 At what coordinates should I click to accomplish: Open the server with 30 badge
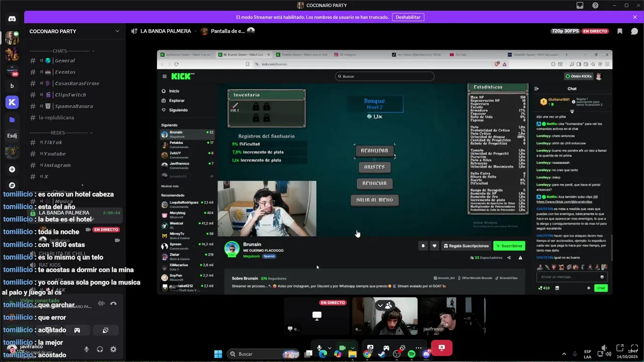12,70
